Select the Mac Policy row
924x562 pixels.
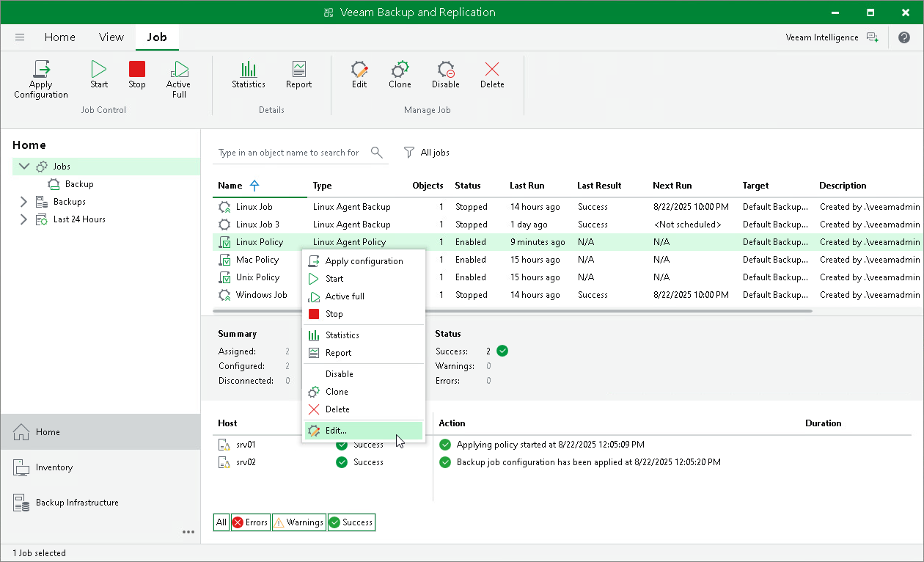click(x=568, y=260)
